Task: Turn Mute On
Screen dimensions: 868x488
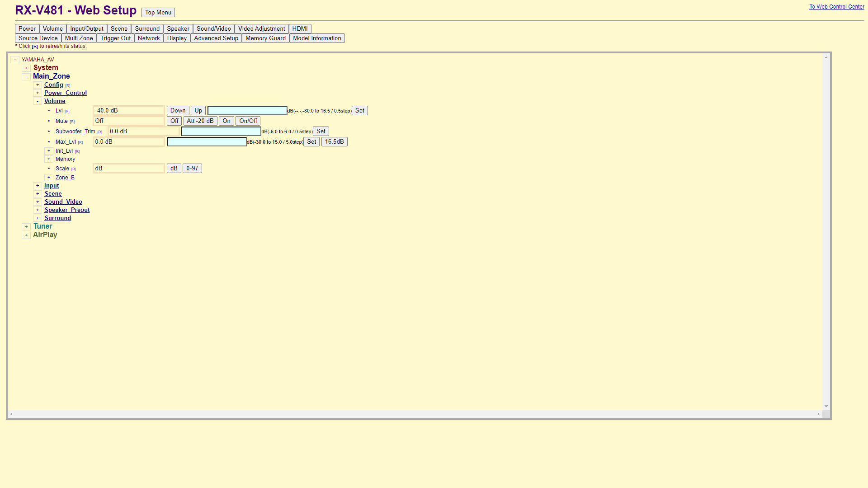Action: (226, 121)
